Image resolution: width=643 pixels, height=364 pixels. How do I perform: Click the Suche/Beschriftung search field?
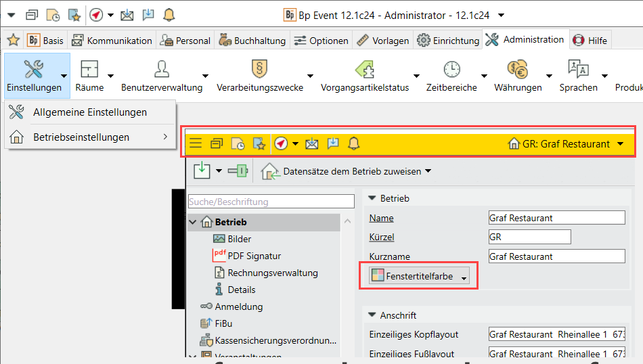point(271,202)
